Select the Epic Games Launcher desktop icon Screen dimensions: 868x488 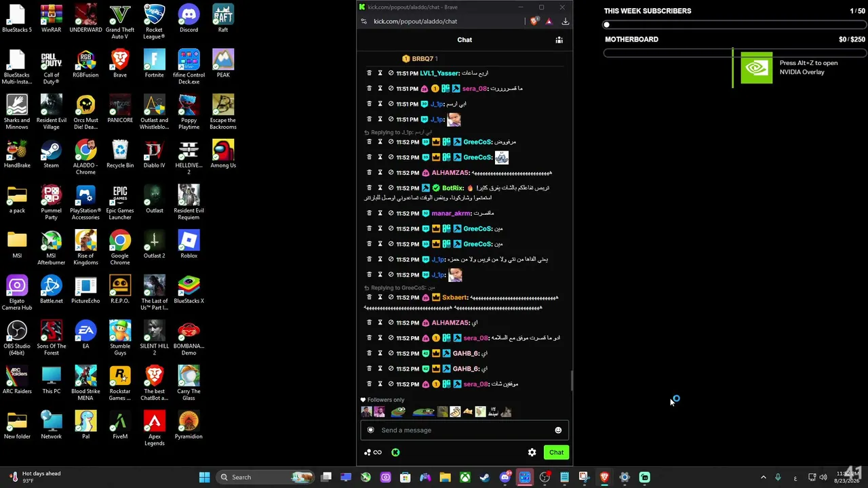[x=120, y=202]
